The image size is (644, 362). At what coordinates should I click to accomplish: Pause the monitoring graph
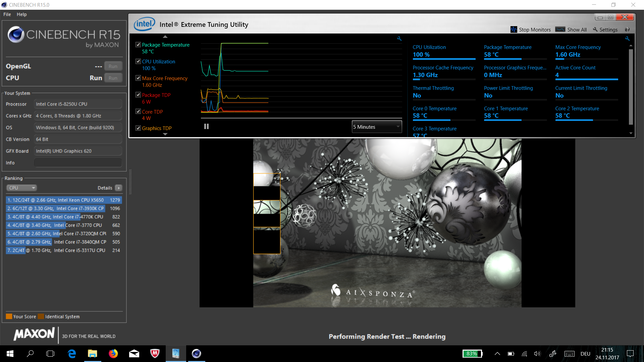pyautogui.click(x=206, y=126)
